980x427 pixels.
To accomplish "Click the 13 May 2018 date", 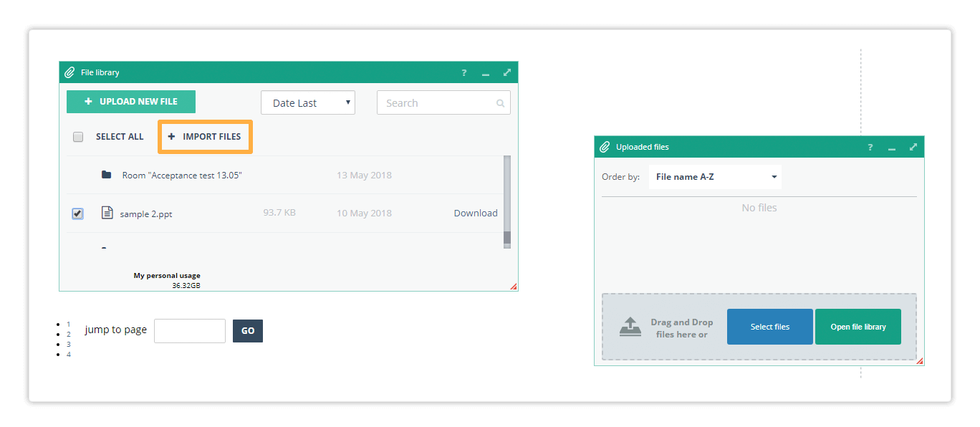I will pos(364,175).
